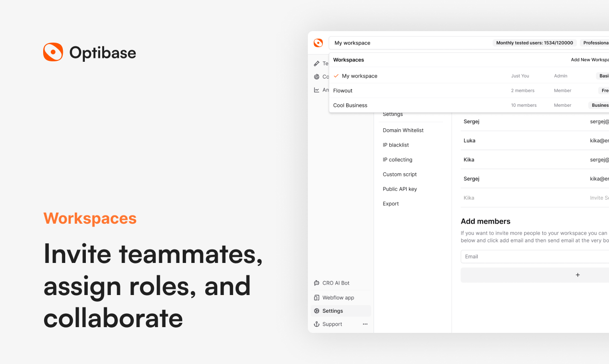Open the Export settings item

[390, 204]
